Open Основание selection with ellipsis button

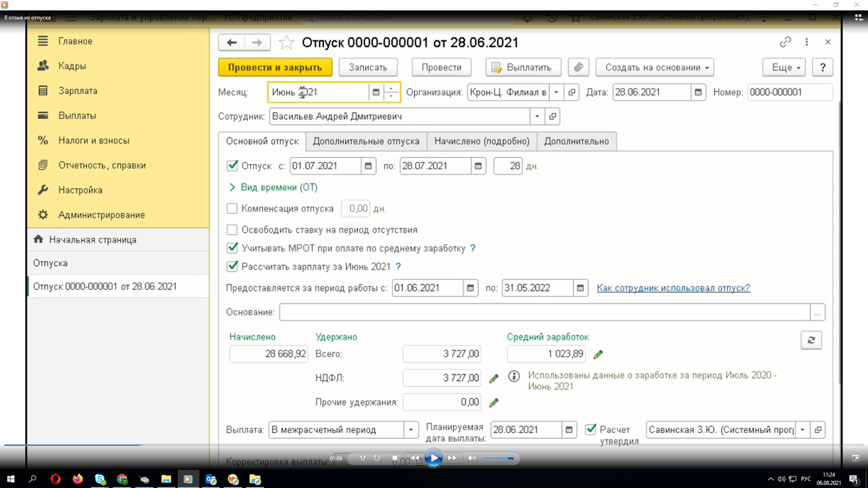point(817,312)
